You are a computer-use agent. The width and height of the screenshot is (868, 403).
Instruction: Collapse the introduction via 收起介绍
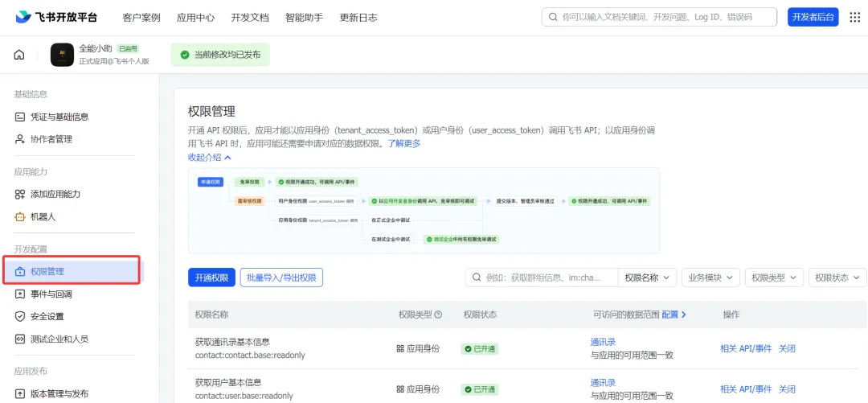pos(209,158)
